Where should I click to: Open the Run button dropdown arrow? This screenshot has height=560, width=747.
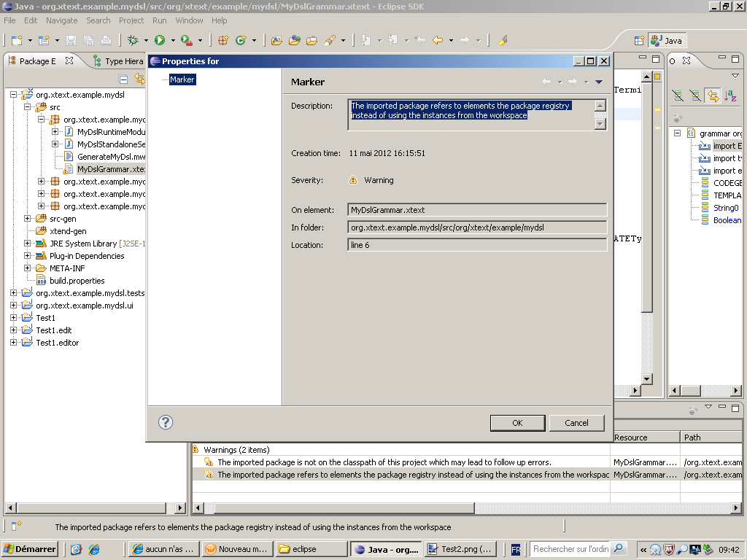173,41
